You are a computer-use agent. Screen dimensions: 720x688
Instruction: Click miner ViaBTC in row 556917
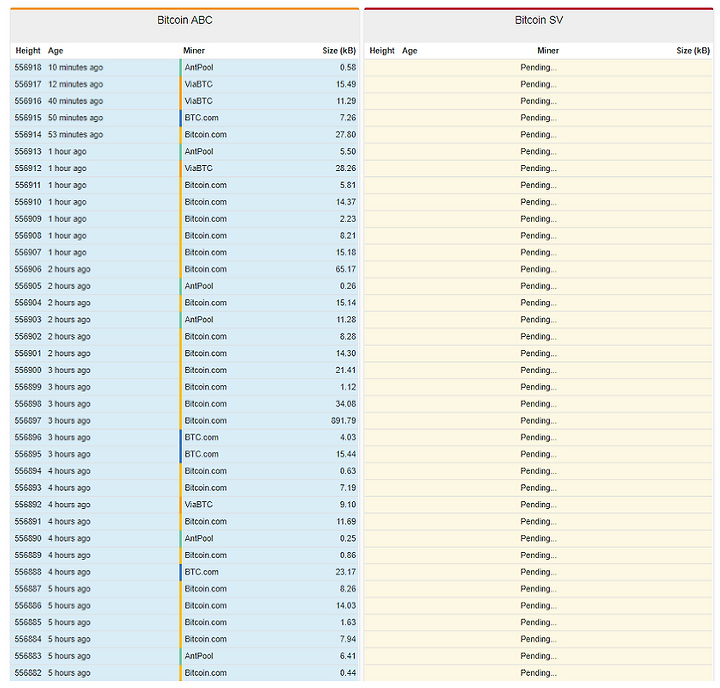(198, 85)
